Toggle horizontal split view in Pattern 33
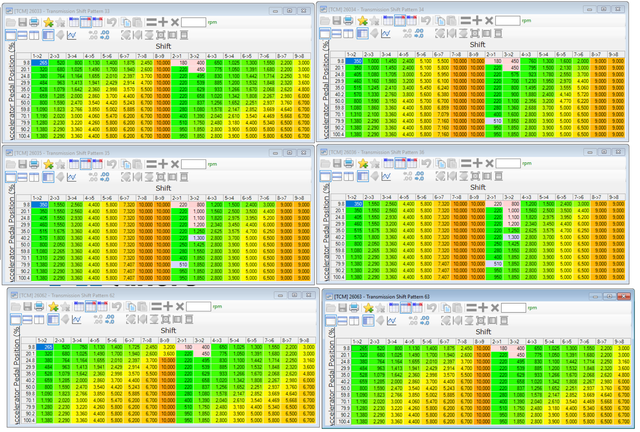 [x=22, y=35]
